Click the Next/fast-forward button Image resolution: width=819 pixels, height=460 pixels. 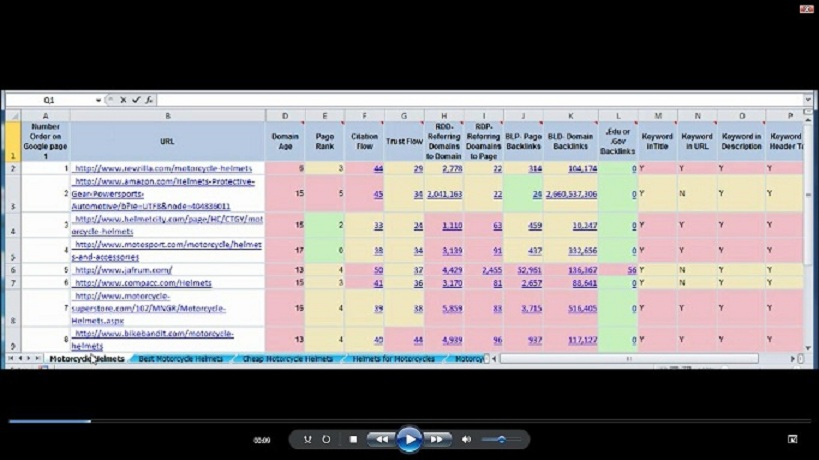click(x=437, y=439)
